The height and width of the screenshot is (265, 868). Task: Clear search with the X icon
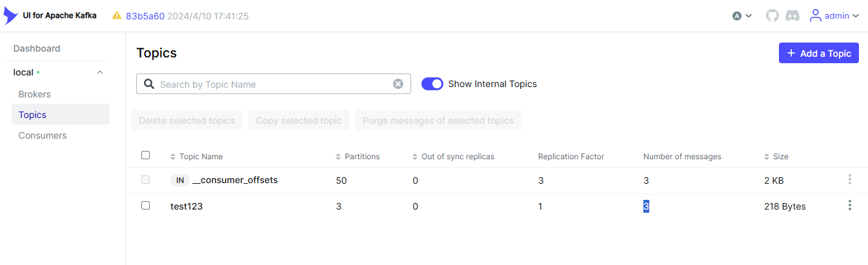[x=398, y=84]
